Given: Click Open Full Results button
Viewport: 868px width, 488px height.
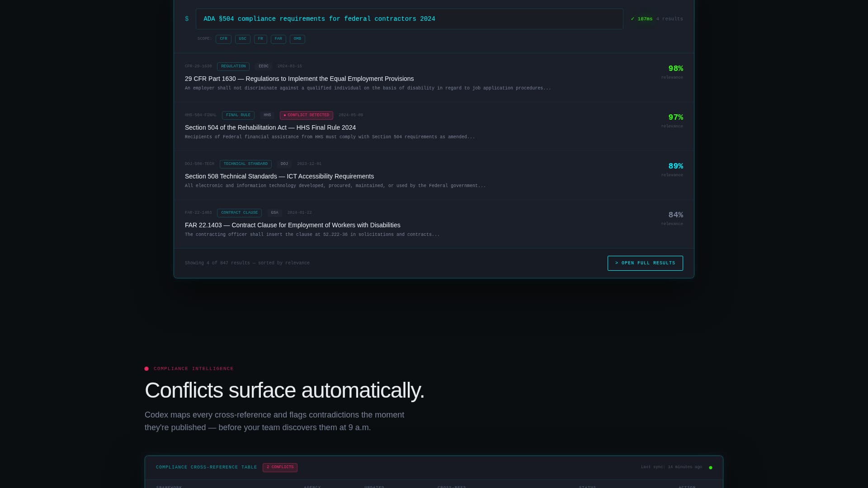Looking at the screenshot, I should pyautogui.click(x=645, y=263).
